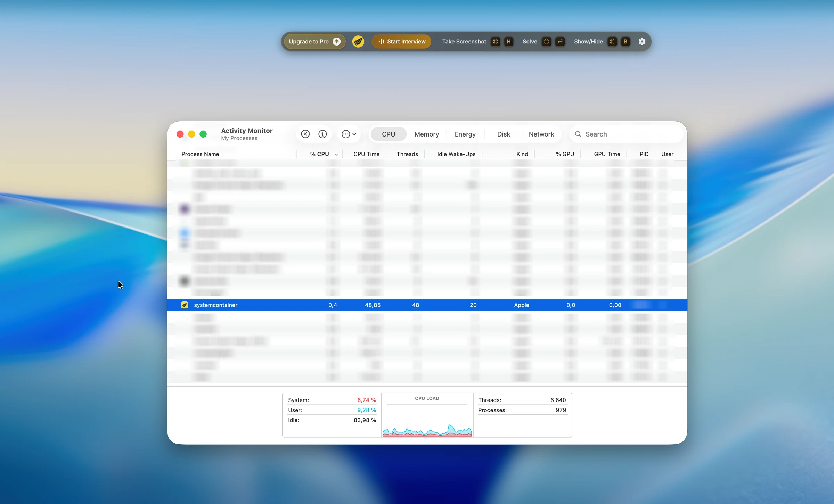
Task: Start Interview in the overlay toolbar
Action: pyautogui.click(x=401, y=42)
